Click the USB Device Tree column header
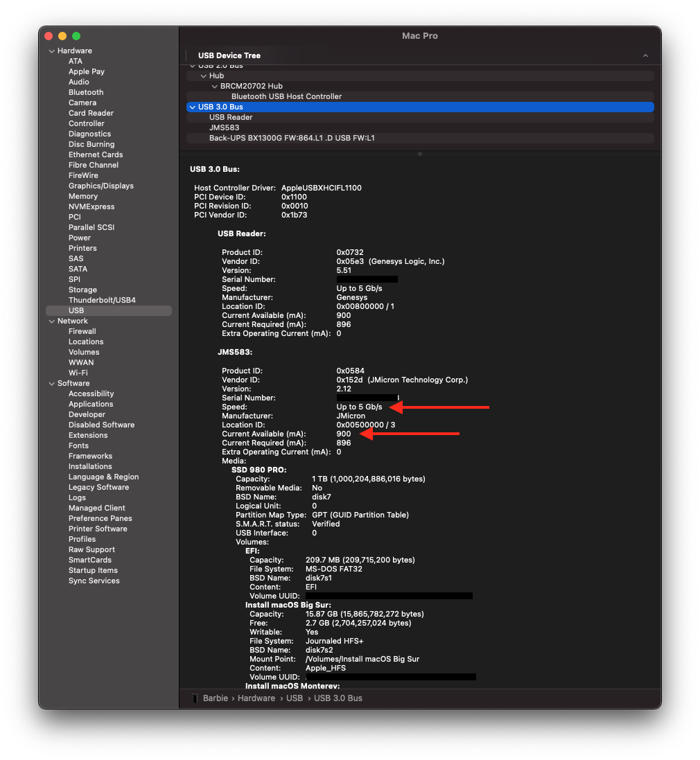 click(229, 55)
